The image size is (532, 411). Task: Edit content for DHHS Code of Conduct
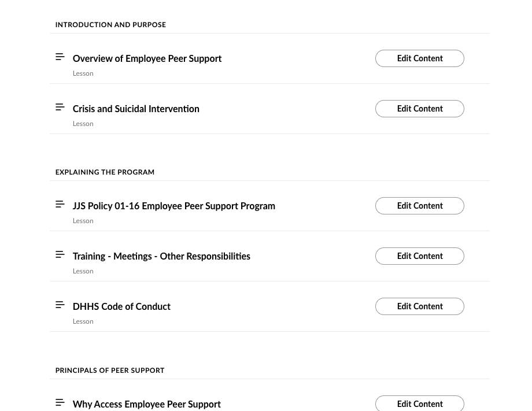click(419, 306)
